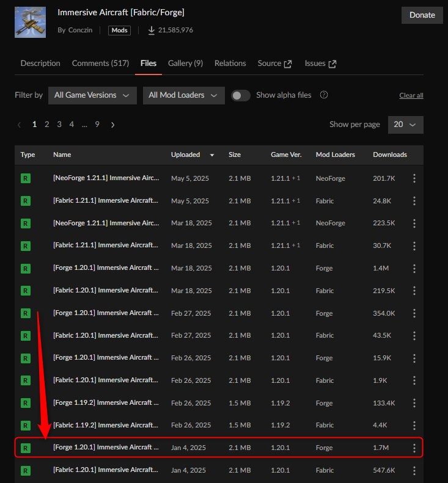Open the Description tab

40,63
